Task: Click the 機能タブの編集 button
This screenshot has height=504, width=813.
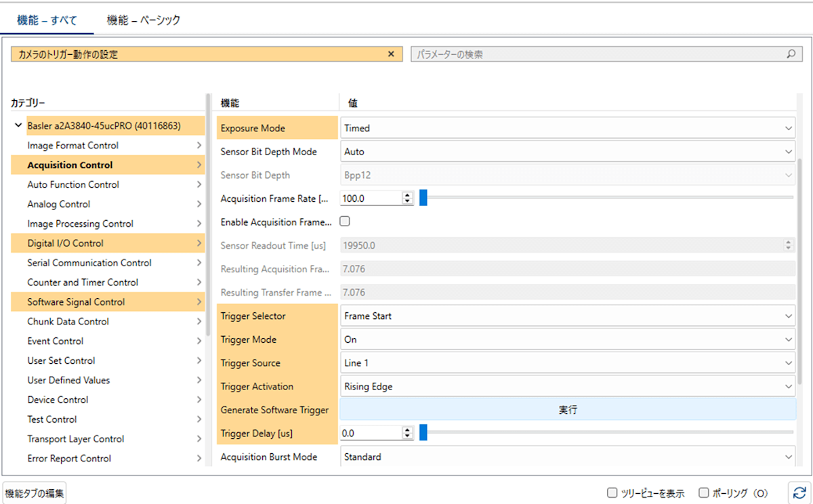Action: [35, 494]
